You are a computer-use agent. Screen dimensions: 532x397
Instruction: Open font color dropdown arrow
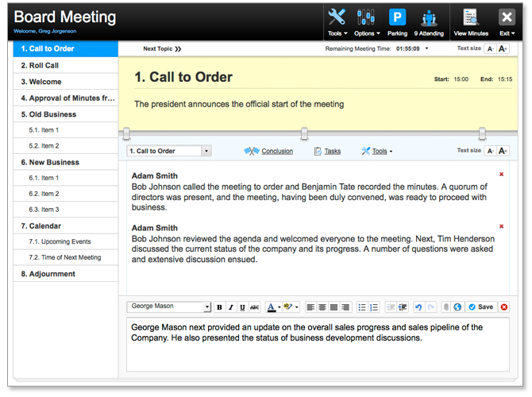[x=279, y=307]
